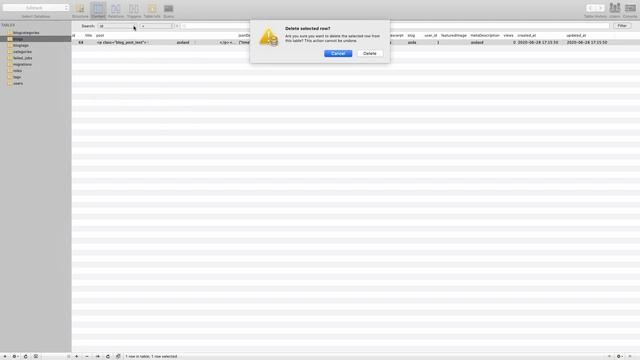Open the search field column dropdown
This screenshot has width=640, height=360.
click(118, 26)
